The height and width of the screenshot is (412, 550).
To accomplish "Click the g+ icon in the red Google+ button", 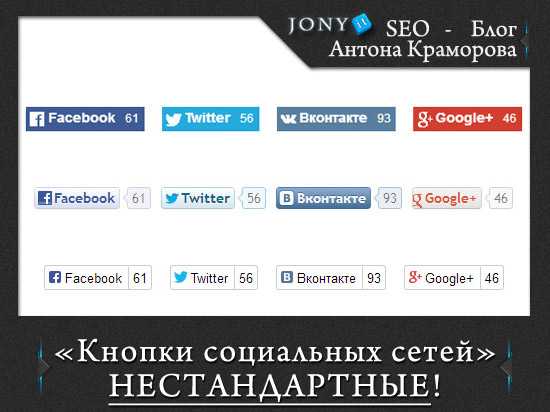I will (424, 119).
